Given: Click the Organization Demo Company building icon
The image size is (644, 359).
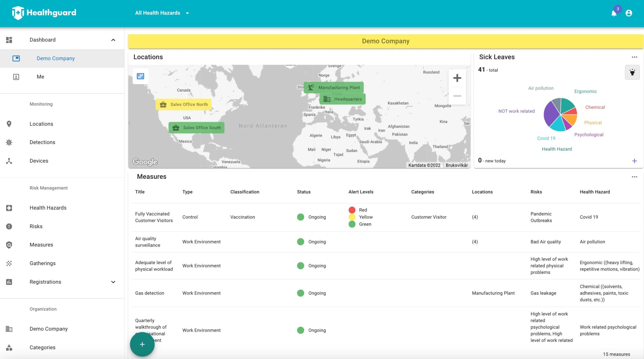Looking at the screenshot, I should point(9,329).
